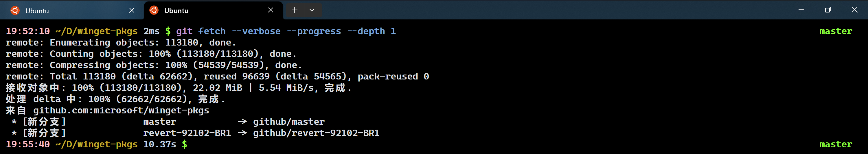Click the Ubuntu logo on the inactive tab
This screenshot has width=868, height=154.
click(x=15, y=10)
